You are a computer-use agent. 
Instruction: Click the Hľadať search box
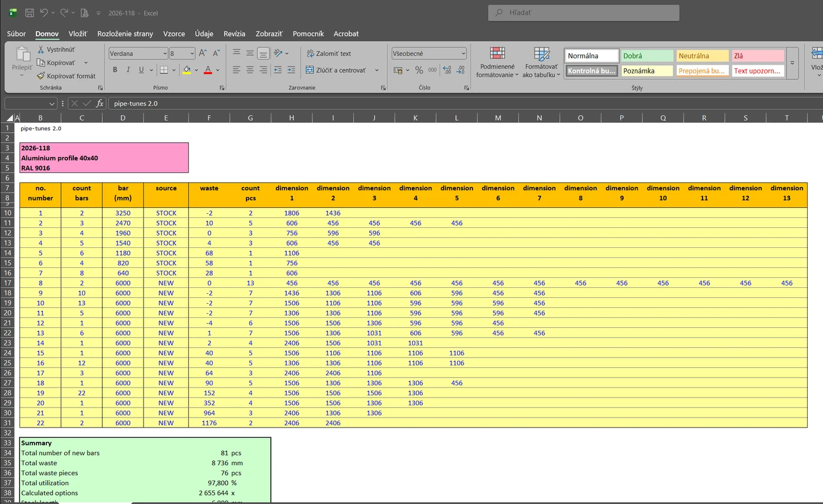(583, 12)
